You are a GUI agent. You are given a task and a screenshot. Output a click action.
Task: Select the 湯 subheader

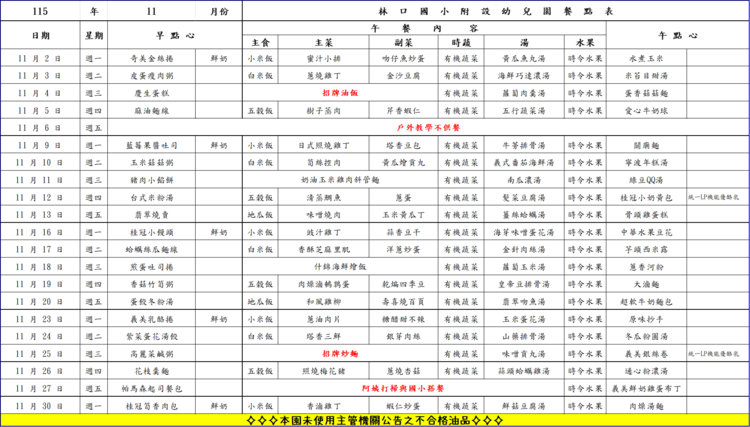(x=524, y=43)
